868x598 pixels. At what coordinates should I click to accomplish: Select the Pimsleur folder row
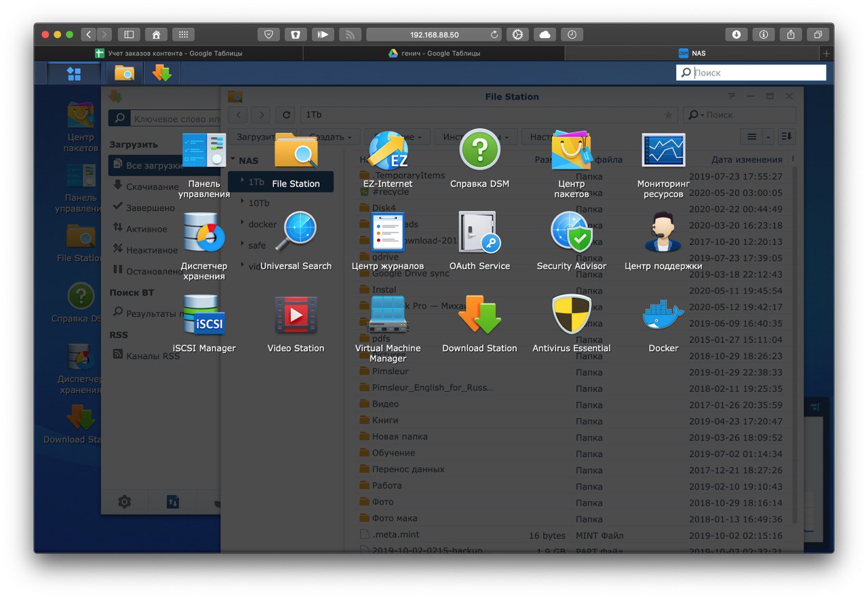[x=574, y=372]
